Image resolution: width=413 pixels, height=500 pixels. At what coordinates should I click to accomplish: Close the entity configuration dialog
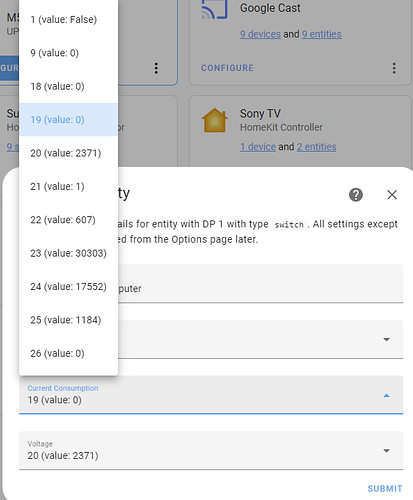392,195
